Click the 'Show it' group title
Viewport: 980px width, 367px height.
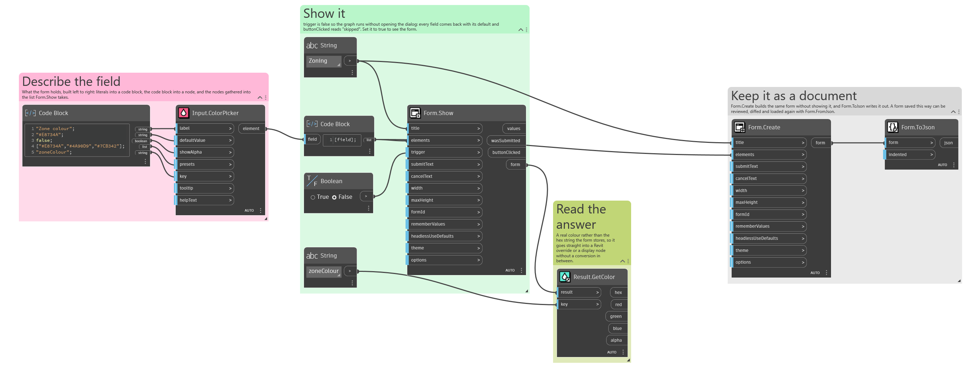pos(324,14)
